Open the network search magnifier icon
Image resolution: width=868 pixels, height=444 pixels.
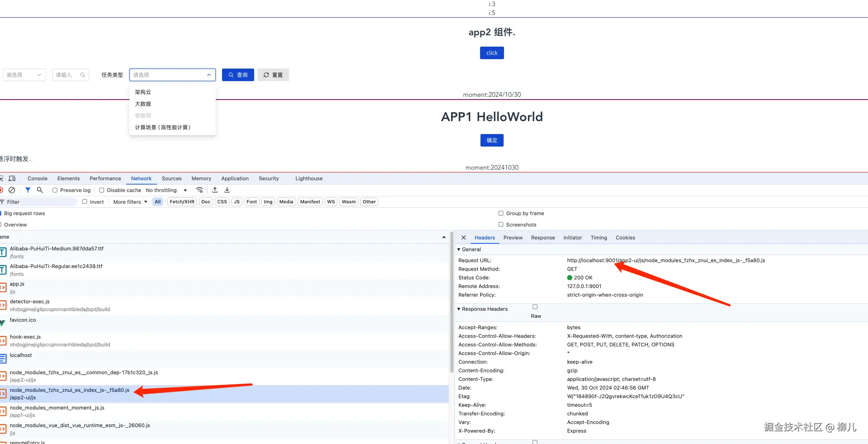click(40, 190)
